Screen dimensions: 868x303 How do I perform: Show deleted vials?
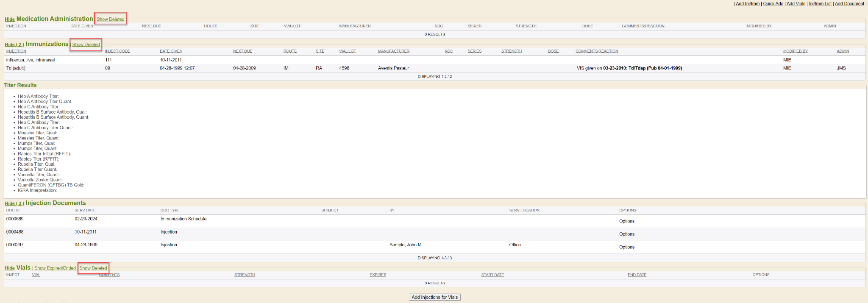coord(93,268)
